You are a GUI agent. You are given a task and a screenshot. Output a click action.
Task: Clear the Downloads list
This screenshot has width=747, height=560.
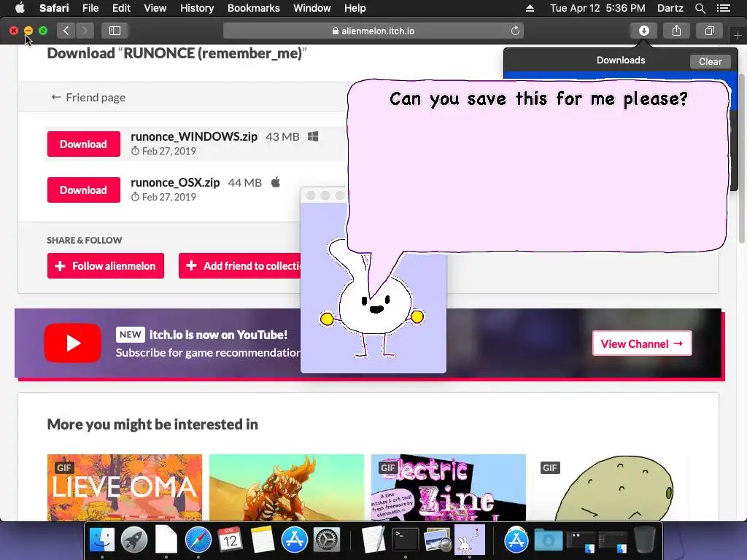710,61
